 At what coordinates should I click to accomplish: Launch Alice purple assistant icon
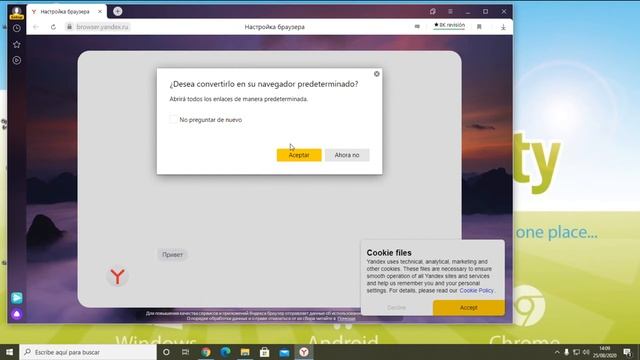(17, 314)
